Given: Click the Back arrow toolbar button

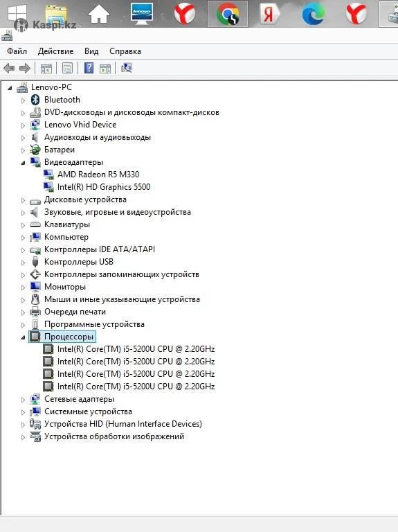Looking at the screenshot, I should [9, 68].
